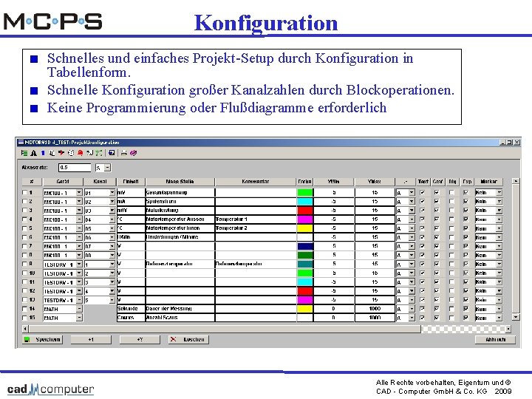Image resolution: width=532 pixels, height=399 pixels.
Task: Click the red arrow toolbar icon
Action: (61, 153)
